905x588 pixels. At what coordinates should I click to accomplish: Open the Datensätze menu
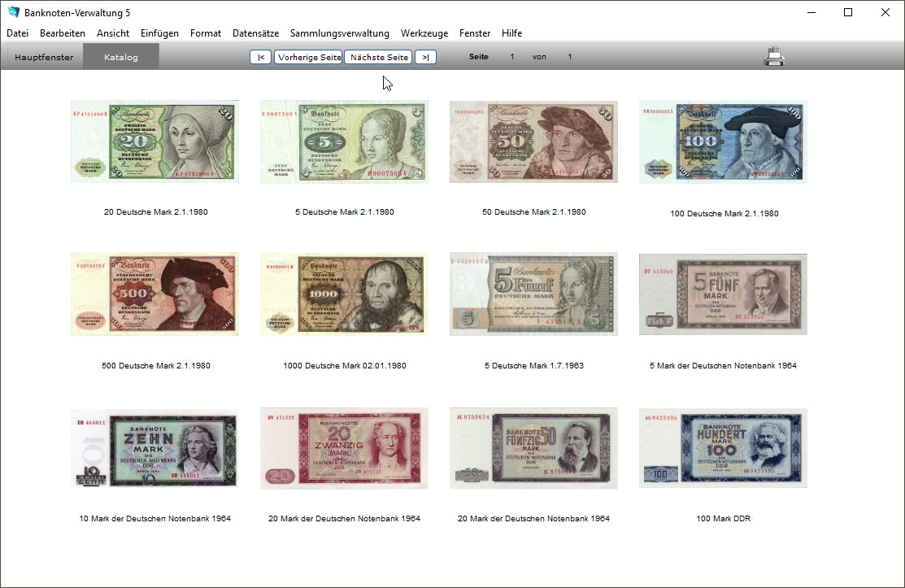coord(255,33)
